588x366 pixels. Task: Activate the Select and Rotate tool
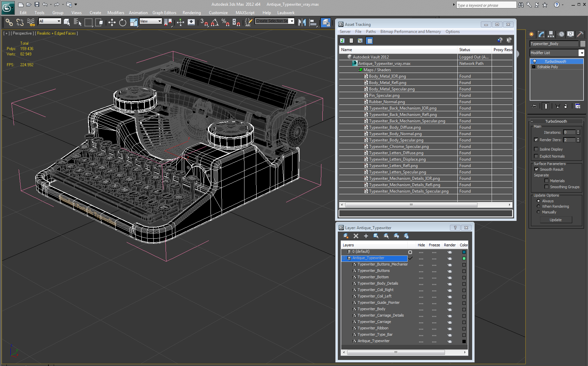pyautogui.click(x=123, y=23)
